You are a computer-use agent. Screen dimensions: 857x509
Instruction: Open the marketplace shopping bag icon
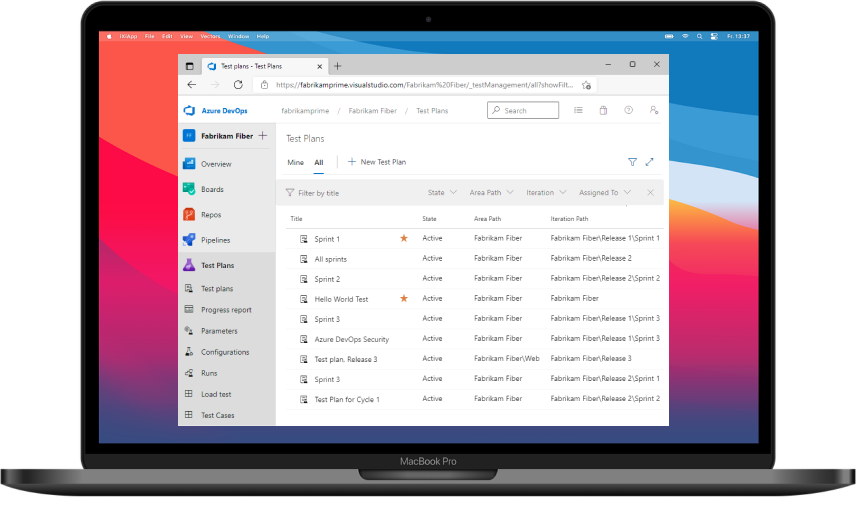603,110
